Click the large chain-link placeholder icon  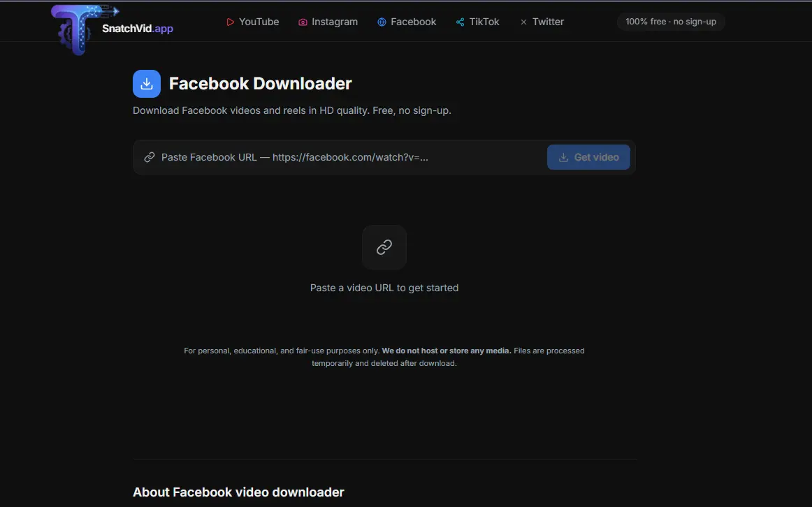pyautogui.click(x=384, y=247)
